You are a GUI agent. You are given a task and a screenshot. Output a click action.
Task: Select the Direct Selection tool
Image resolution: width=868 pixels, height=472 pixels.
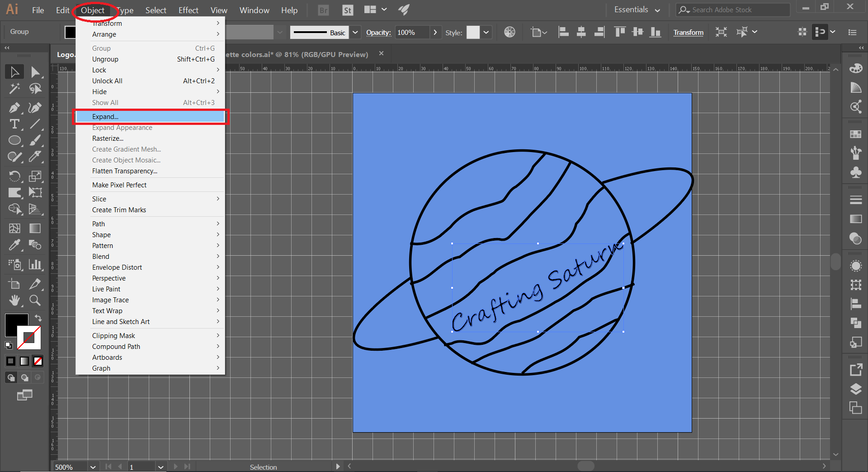coord(35,72)
